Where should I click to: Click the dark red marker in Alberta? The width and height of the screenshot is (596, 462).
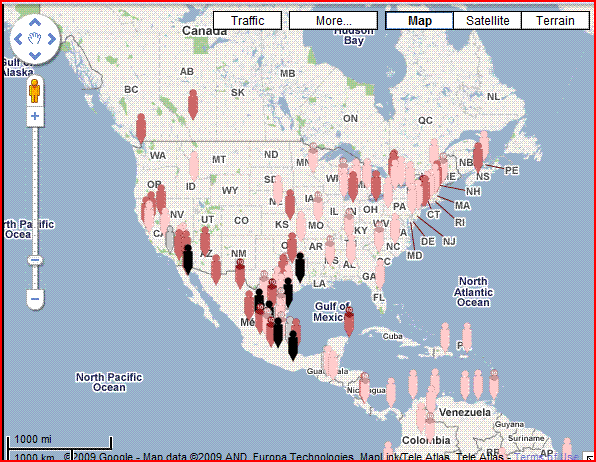coord(193,105)
